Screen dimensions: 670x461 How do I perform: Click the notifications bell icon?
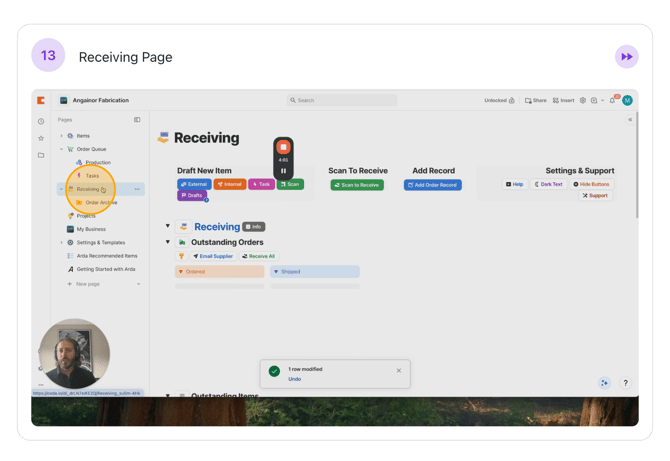point(613,101)
